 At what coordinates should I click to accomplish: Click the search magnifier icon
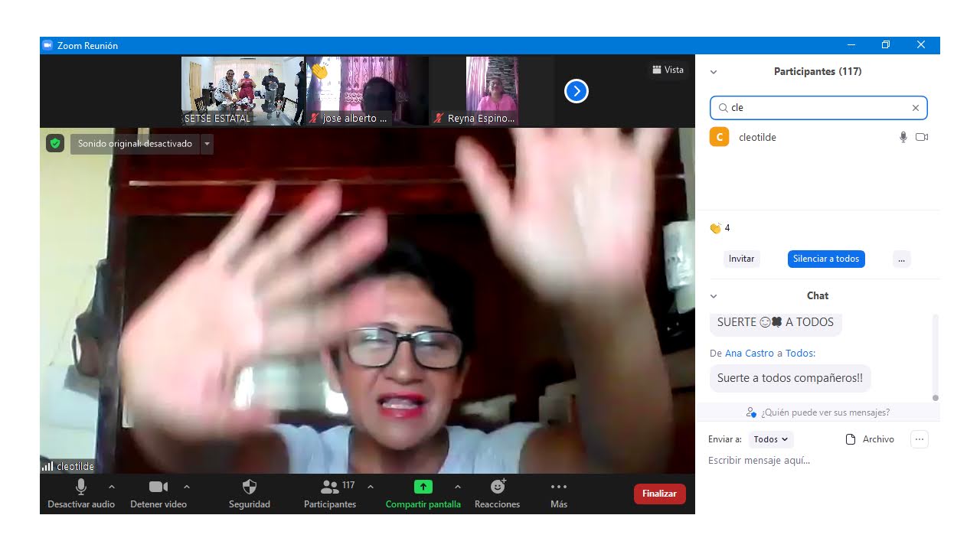click(723, 108)
